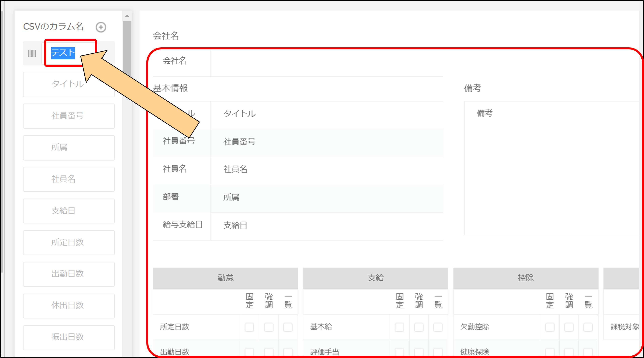Click the 勤怠 section header
Screen dimensions: 644x358
click(x=225, y=278)
